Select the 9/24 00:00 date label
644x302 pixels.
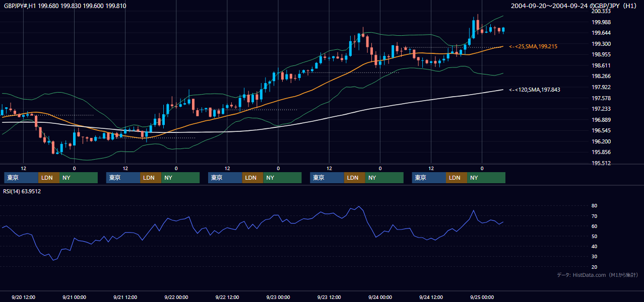380,297
